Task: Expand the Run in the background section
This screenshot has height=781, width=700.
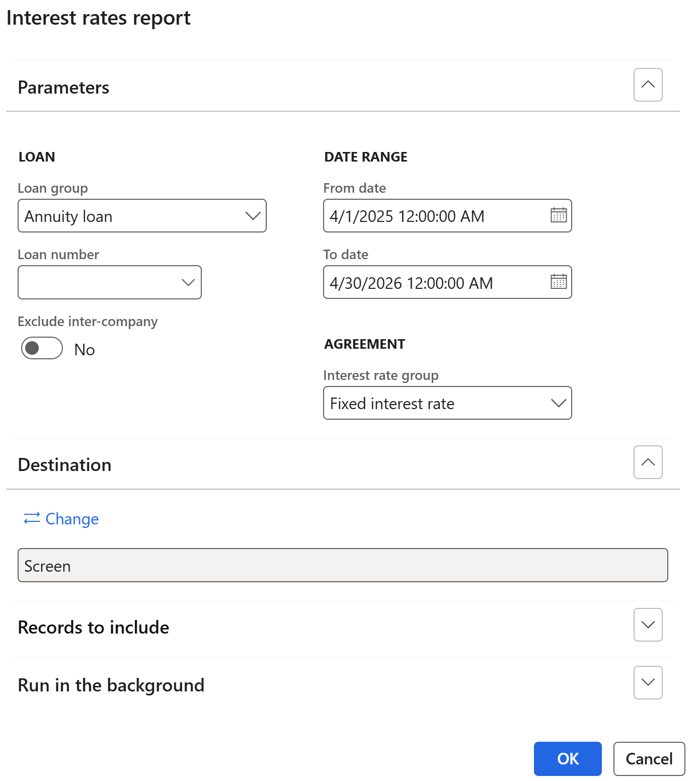Action: pyautogui.click(x=648, y=683)
